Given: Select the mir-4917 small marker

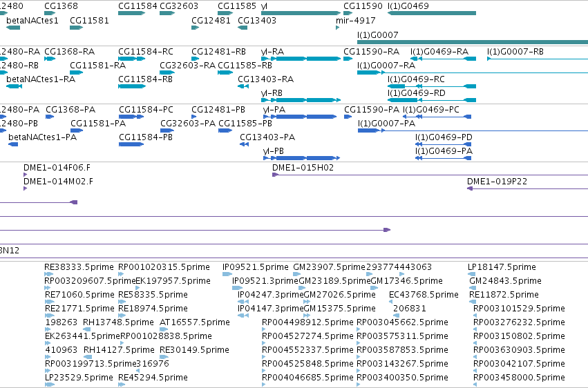Looking at the screenshot, I should point(337,28).
